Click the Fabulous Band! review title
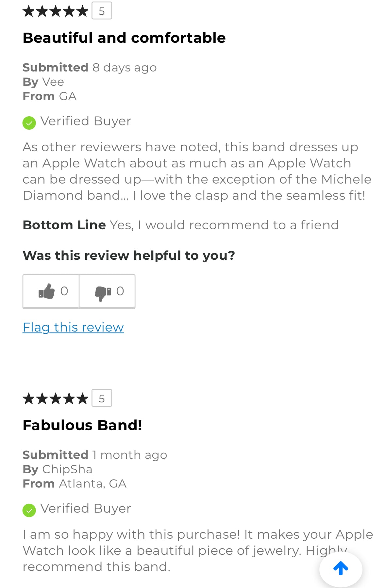The height and width of the screenshot is (588, 384). click(82, 425)
